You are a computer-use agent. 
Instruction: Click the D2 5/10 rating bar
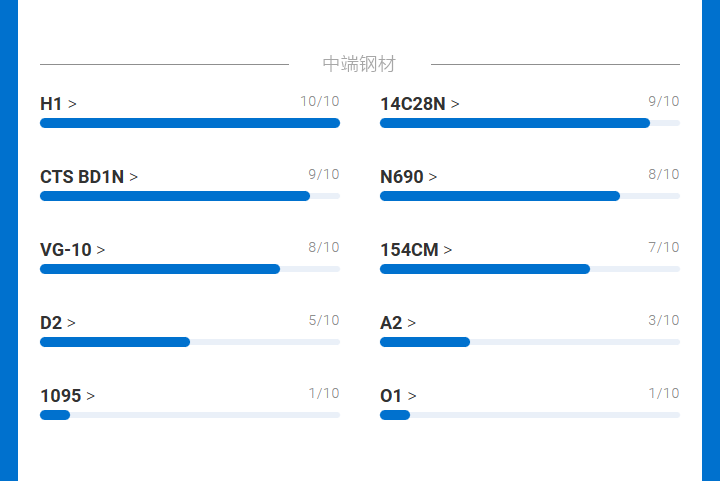(190, 342)
